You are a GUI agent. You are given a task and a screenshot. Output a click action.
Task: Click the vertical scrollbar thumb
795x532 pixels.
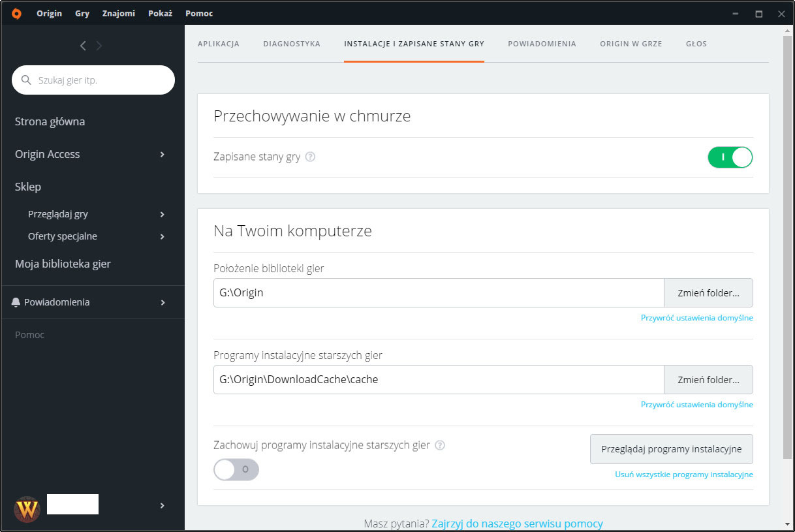tap(788, 247)
